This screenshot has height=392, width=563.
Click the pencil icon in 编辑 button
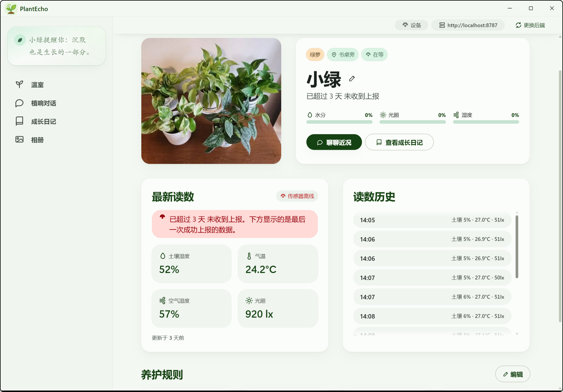click(505, 374)
